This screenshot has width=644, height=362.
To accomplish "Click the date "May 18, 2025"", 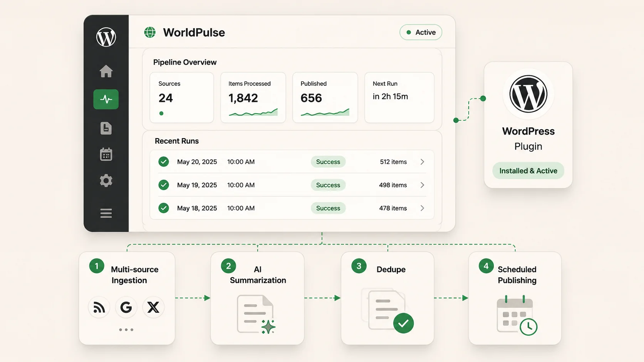I will pos(197,208).
